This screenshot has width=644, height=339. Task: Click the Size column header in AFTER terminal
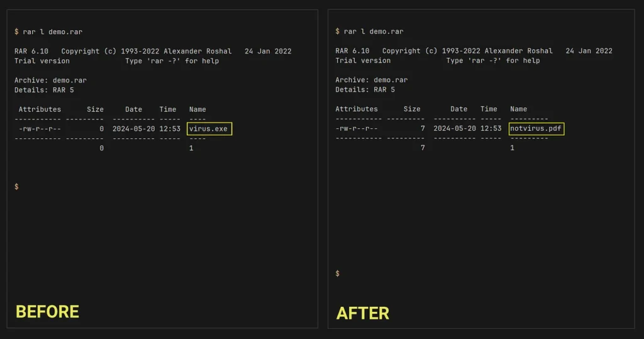(412, 109)
